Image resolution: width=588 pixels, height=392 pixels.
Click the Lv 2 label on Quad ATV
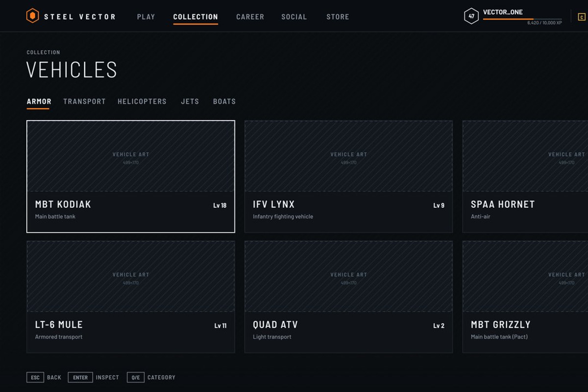coord(439,325)
